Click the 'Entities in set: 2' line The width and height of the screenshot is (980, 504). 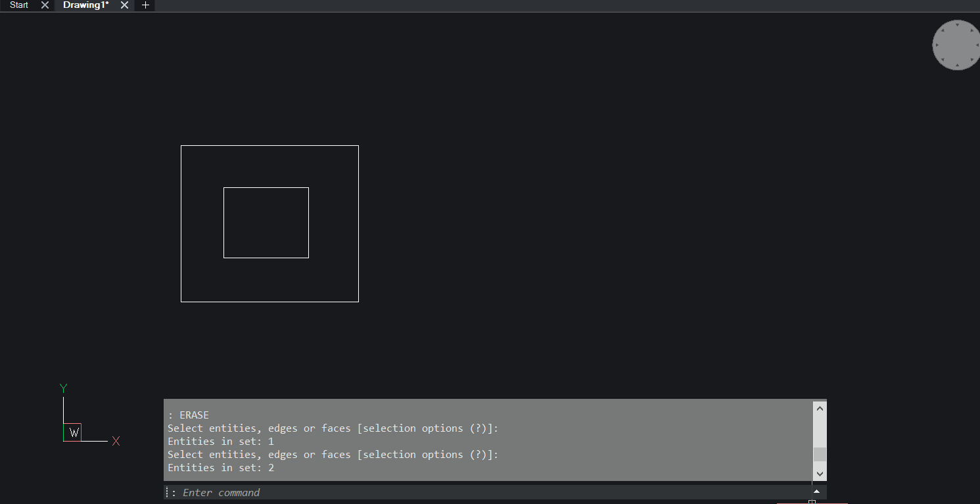click(x=221, y=468)
